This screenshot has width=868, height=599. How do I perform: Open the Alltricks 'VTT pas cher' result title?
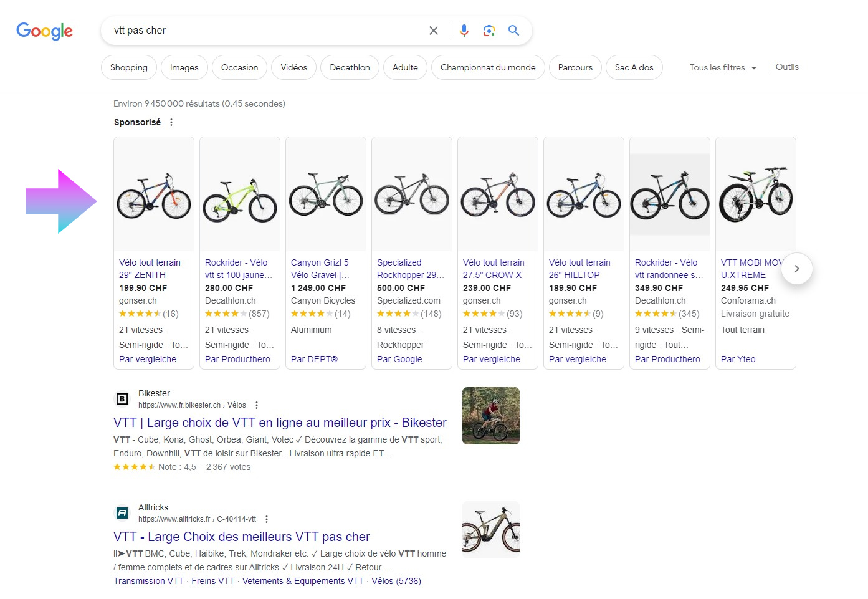[242, 537]
